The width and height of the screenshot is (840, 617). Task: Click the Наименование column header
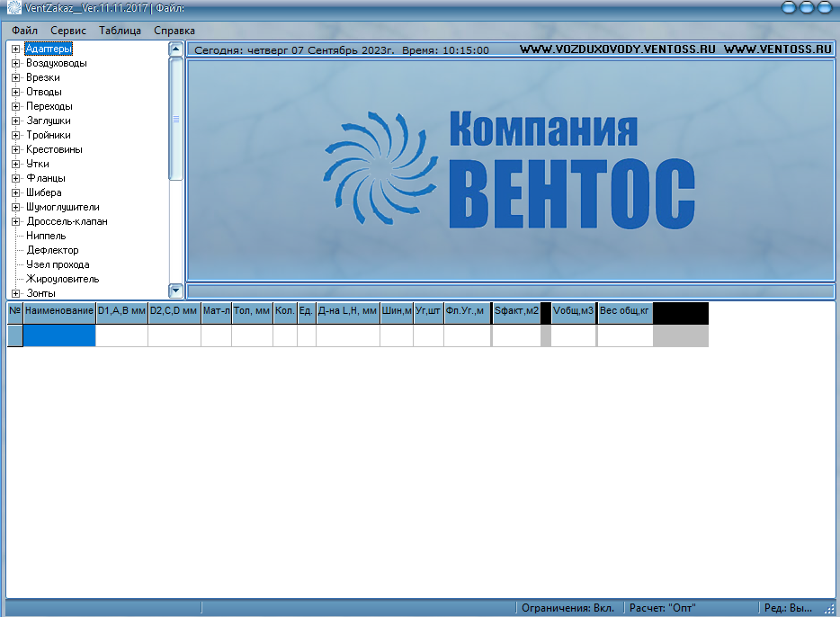59,313
